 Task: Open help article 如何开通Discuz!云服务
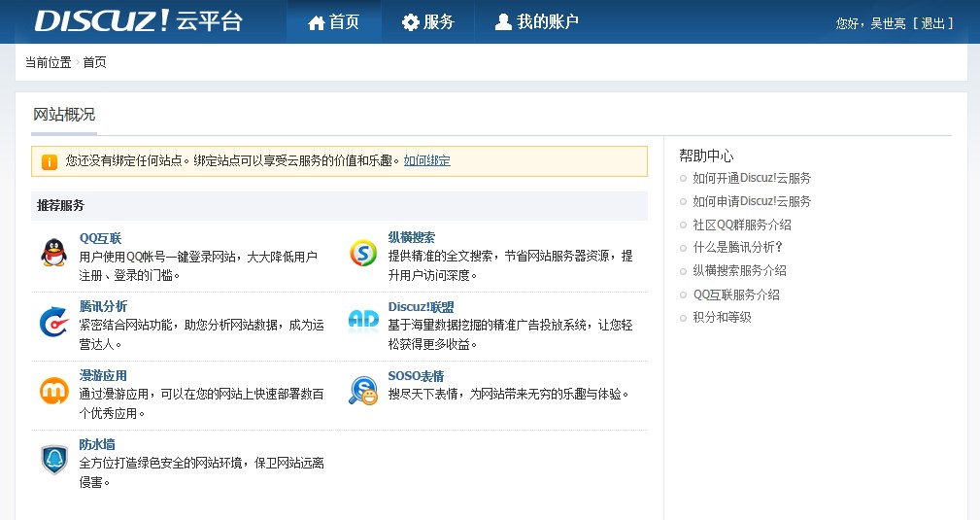[752, 178]
